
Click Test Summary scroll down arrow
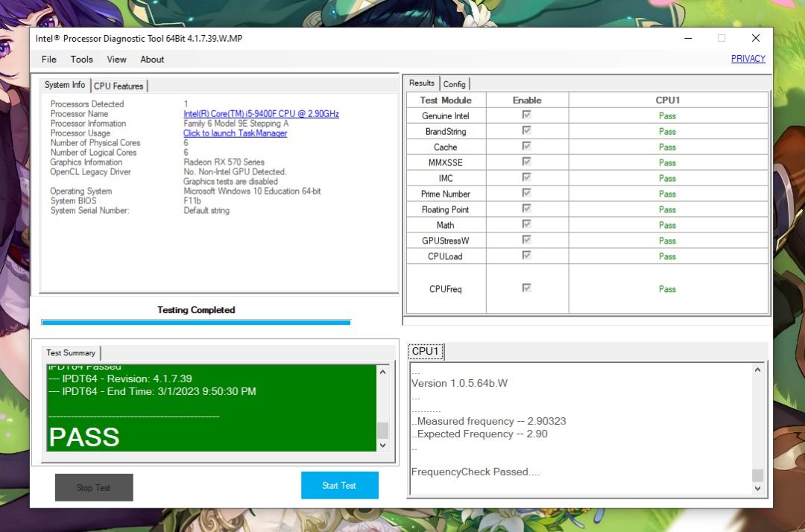coord(382,446)
